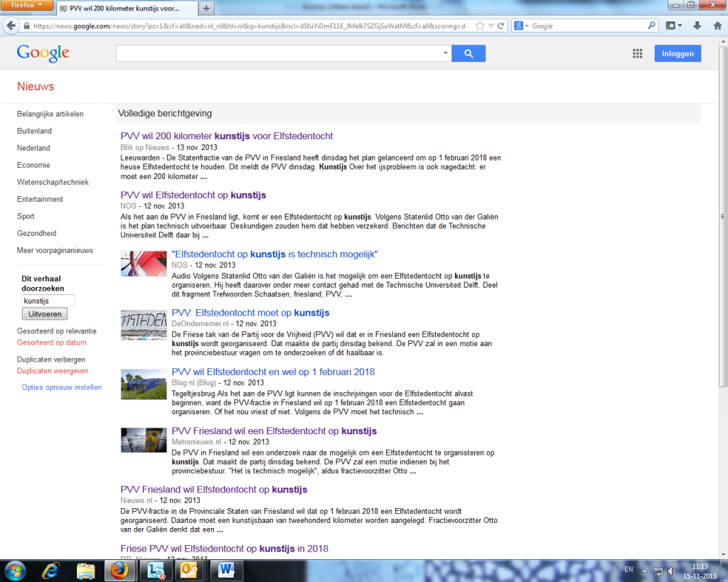Click the 11steden DeOndernemer thumbnail
The image size is (728, 582).
(x=144, y=325)
